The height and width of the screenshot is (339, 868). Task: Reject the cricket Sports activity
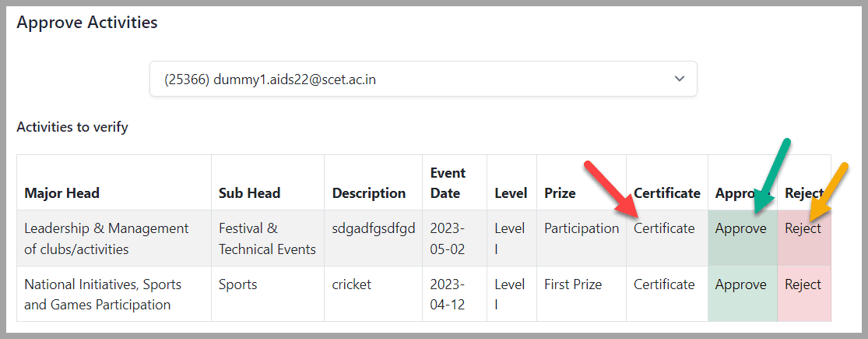803,284
